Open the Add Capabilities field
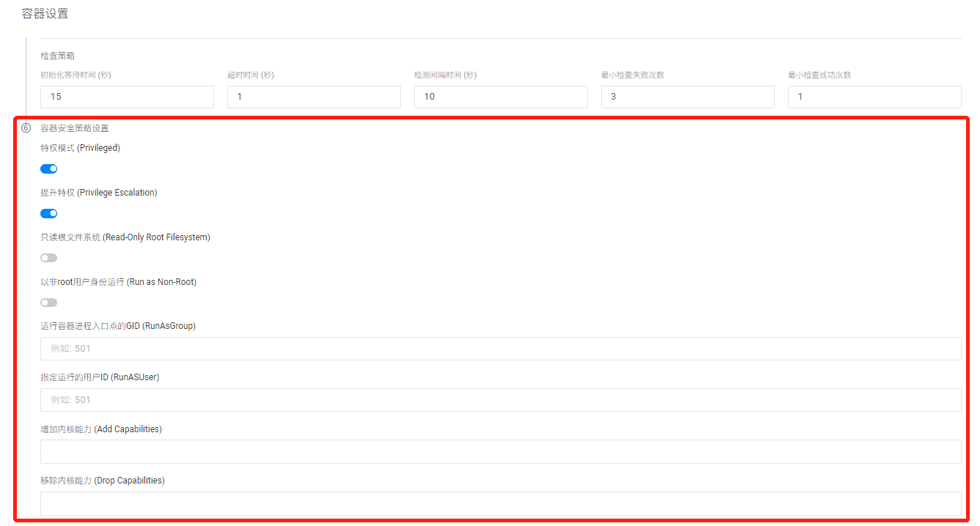The width and height of the screenshot is (980, 526). [x=501, y=452]
